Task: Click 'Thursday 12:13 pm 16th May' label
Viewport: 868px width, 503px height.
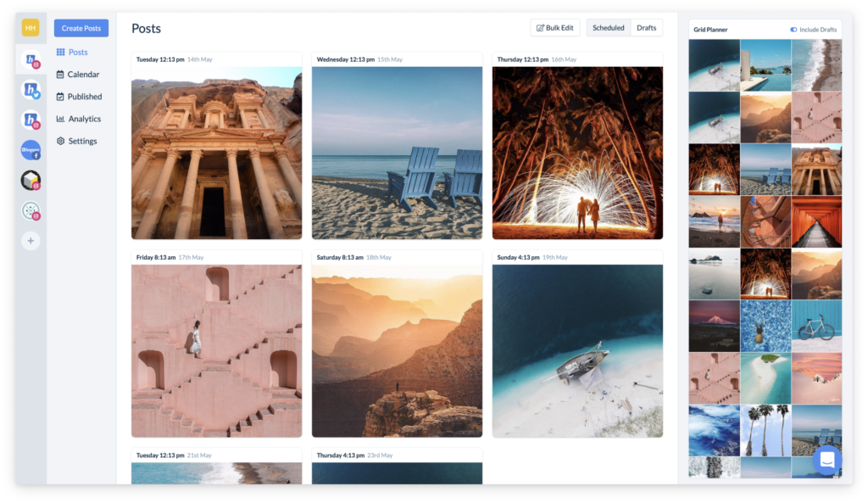Action: [x=537, y=59]
